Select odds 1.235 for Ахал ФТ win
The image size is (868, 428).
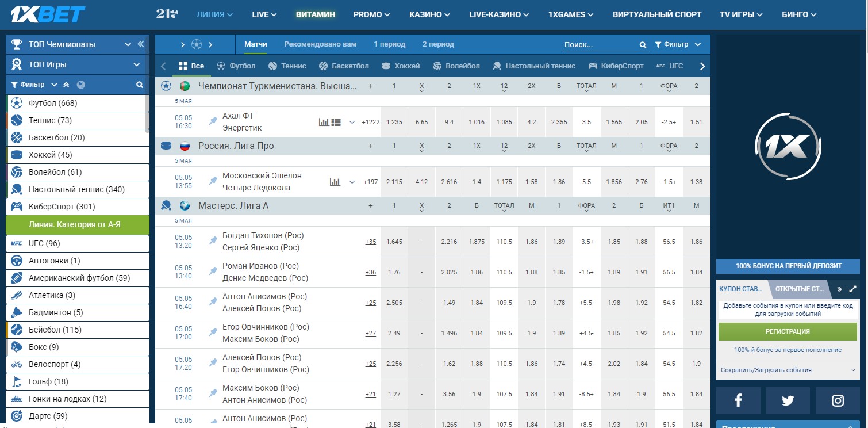point(394,122)
